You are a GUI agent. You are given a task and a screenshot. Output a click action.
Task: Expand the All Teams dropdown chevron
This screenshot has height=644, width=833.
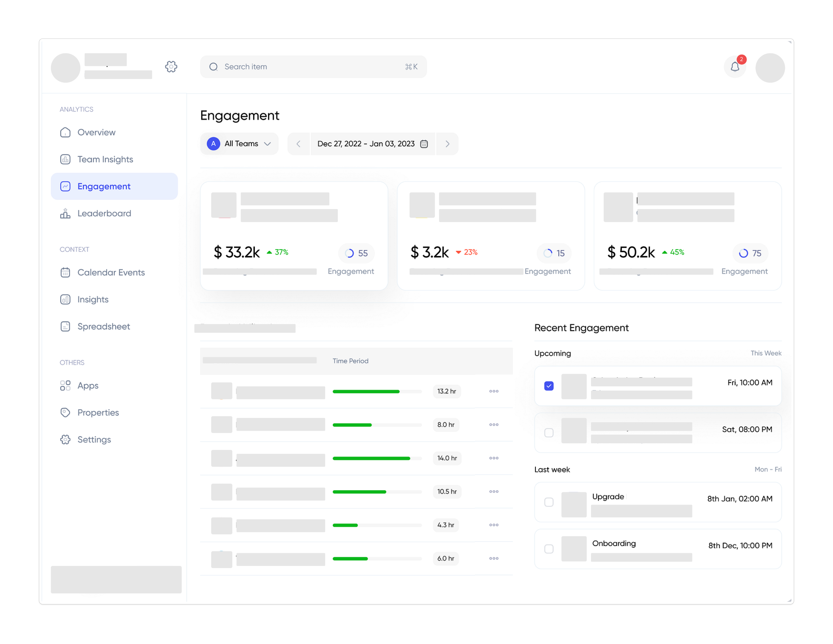click(x=267, y=144)
